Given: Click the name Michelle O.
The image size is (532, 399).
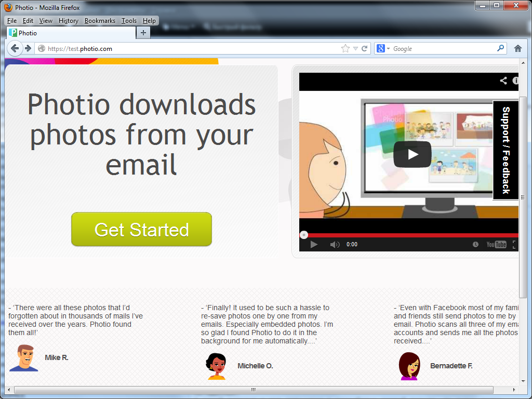Looking at the screenshot, I should tap(255, 366).
